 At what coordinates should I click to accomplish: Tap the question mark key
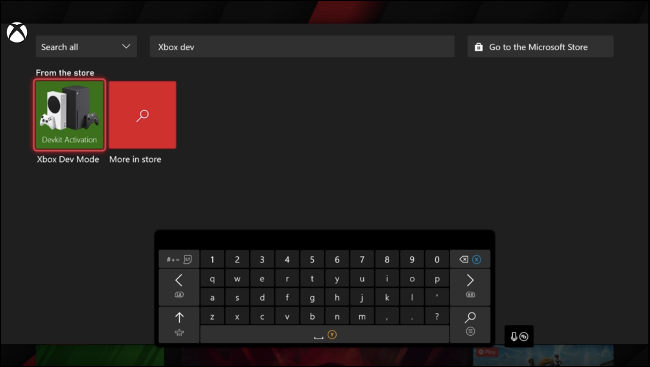coord(437,316)
